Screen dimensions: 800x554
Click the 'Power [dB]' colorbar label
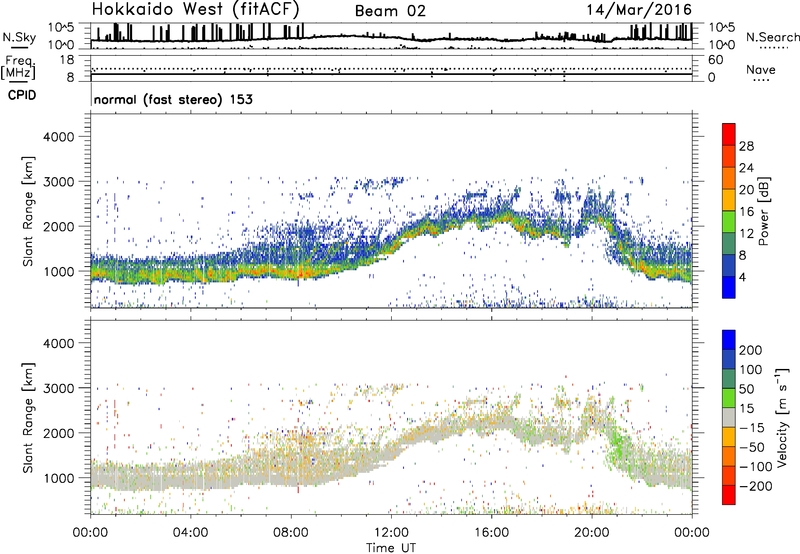pyautogui.click(x=763, y=211)
